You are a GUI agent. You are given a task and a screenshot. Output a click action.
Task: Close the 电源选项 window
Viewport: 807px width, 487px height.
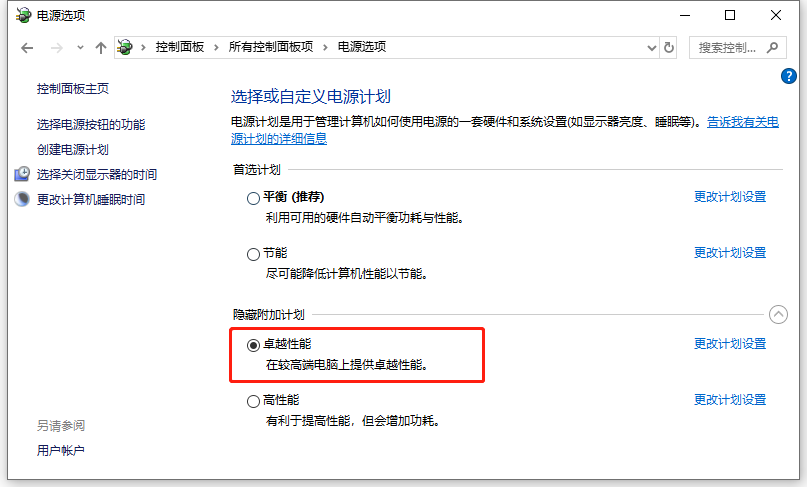click(776, 15)
